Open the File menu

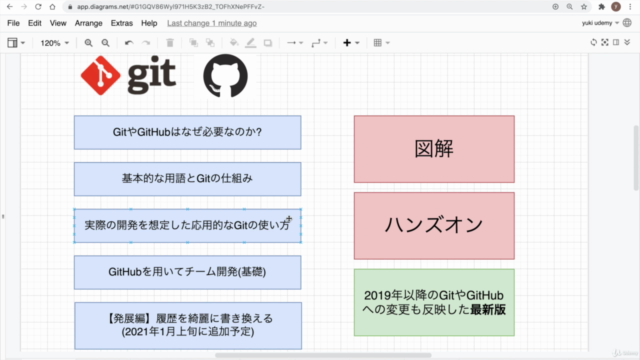tap(13, 23)
